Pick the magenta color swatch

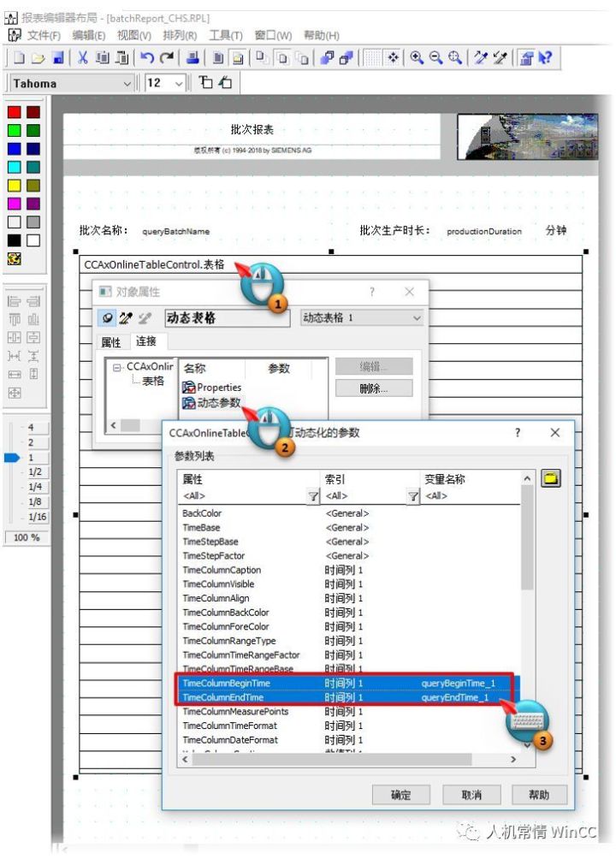(15, 204)
